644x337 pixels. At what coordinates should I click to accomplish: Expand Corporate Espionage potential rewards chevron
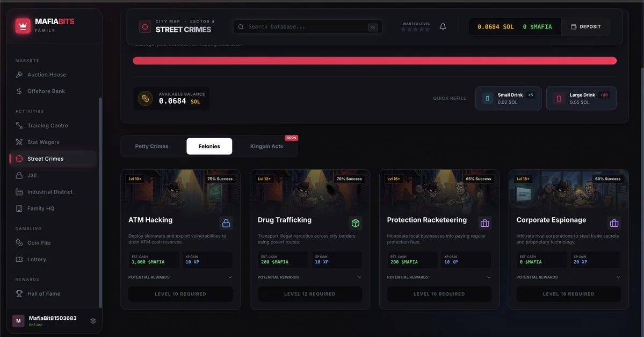pos(618,277)
